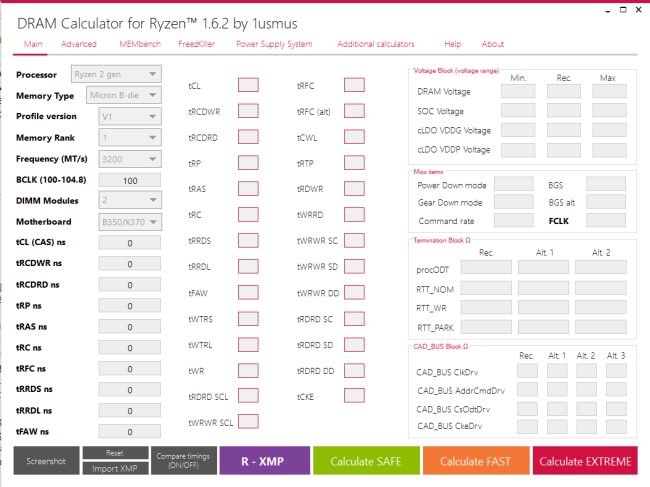
Task: Click the Calculate SAFE button
Action: click(366, 460)
